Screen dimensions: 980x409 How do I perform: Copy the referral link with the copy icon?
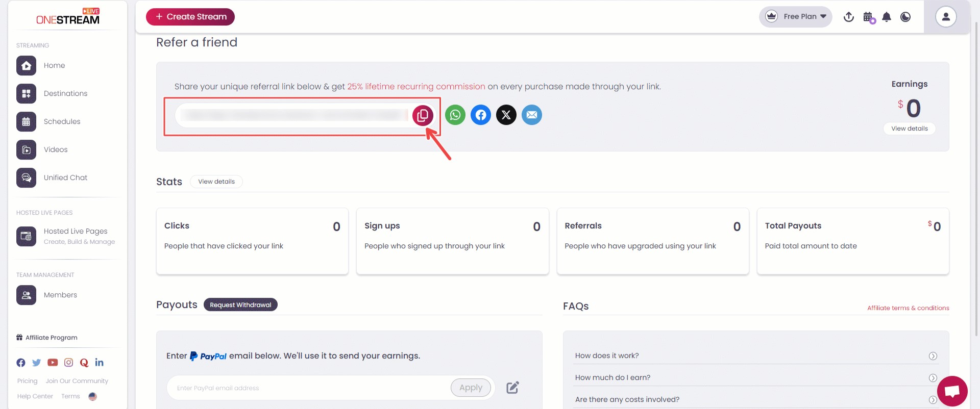pos(423,115)
